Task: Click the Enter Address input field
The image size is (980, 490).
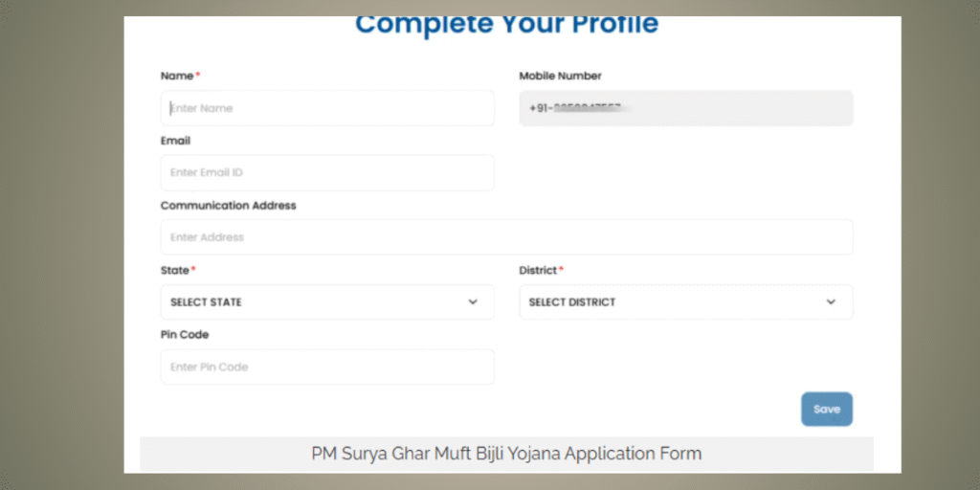Action: coord(506,237)
